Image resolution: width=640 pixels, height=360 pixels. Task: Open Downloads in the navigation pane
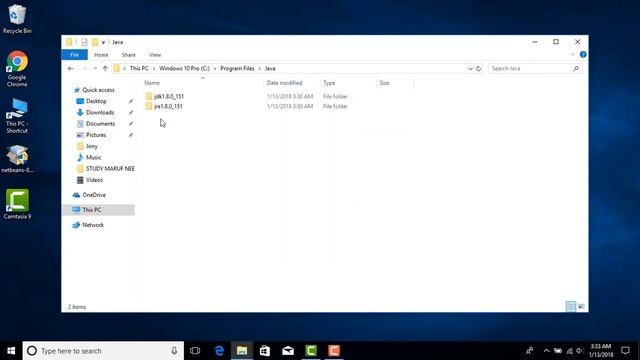coord(100,113)
